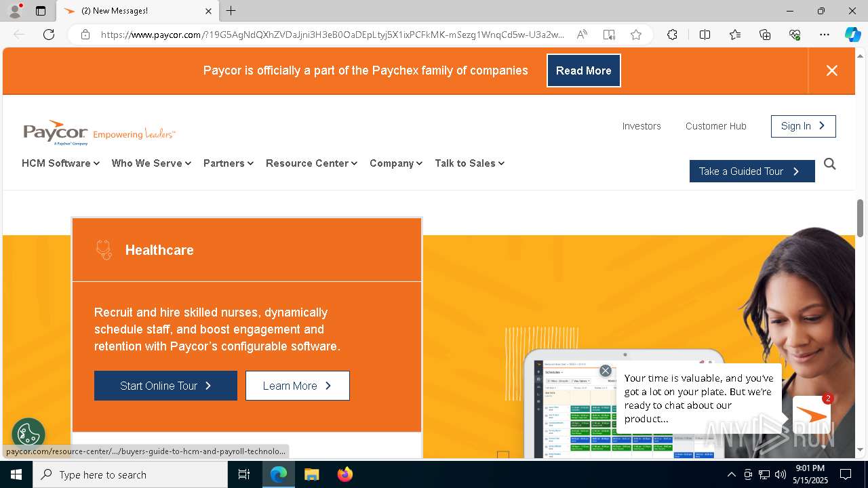
Task: Open the Customer Hub link
Action: (x=716, y=126)
